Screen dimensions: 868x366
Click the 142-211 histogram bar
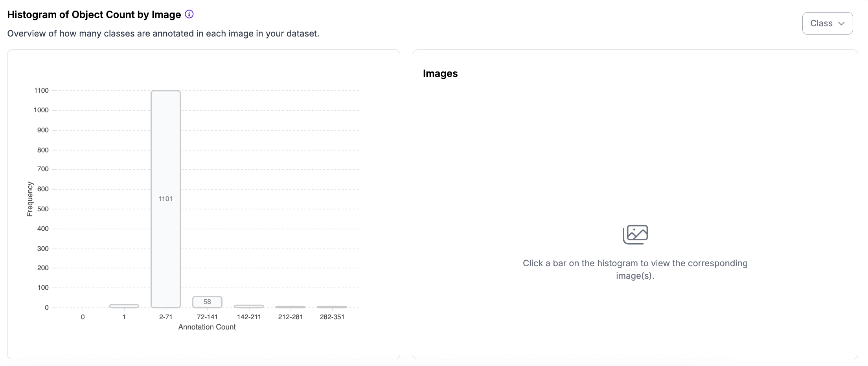pyautogui.click(x=249, y=306)
